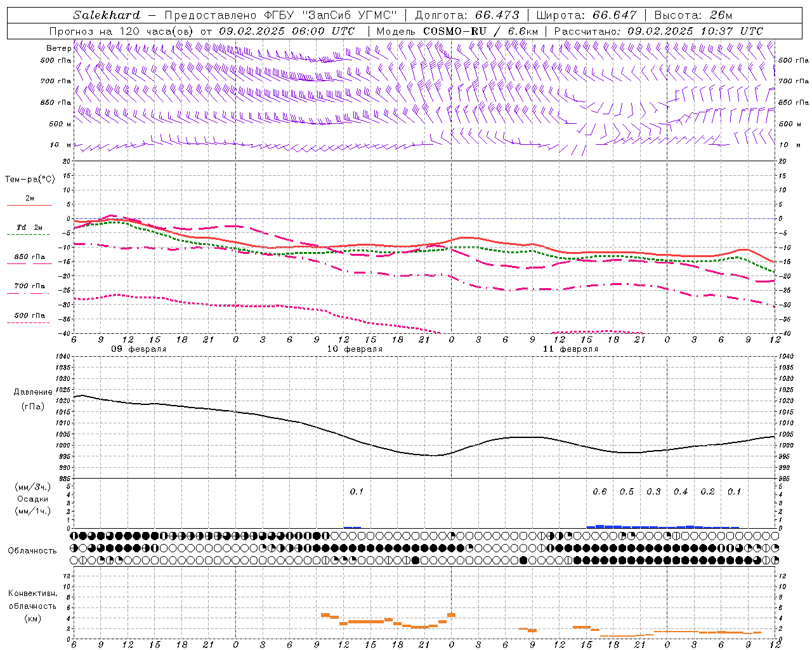Click the "0.6" precipitation value
Screen dimensions: 812x650
point(599,492)
